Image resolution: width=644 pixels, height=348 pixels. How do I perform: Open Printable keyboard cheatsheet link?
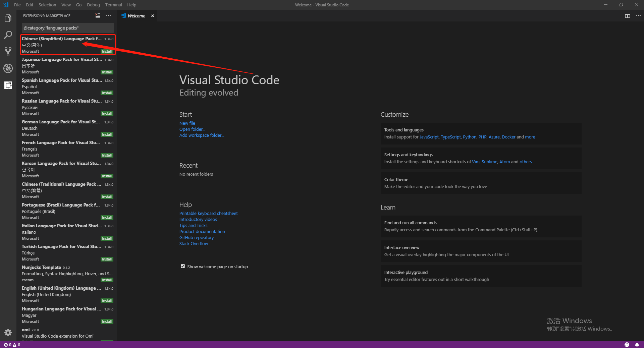(208, 213)
